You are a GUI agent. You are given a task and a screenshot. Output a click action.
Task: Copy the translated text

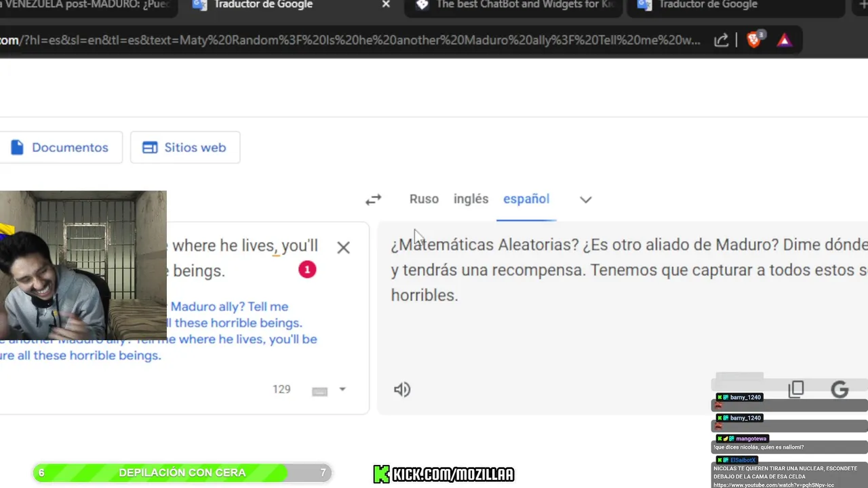point(796,389)
